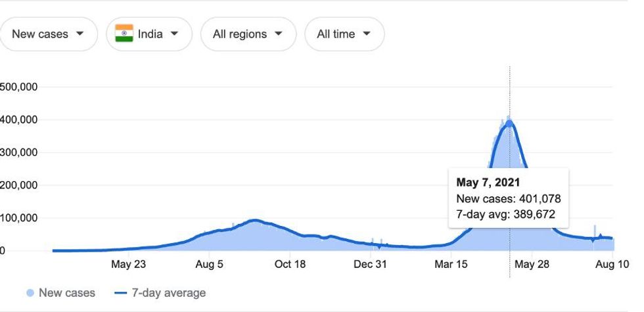Click the May 23 x-axis date label

(x=129, y=265)
